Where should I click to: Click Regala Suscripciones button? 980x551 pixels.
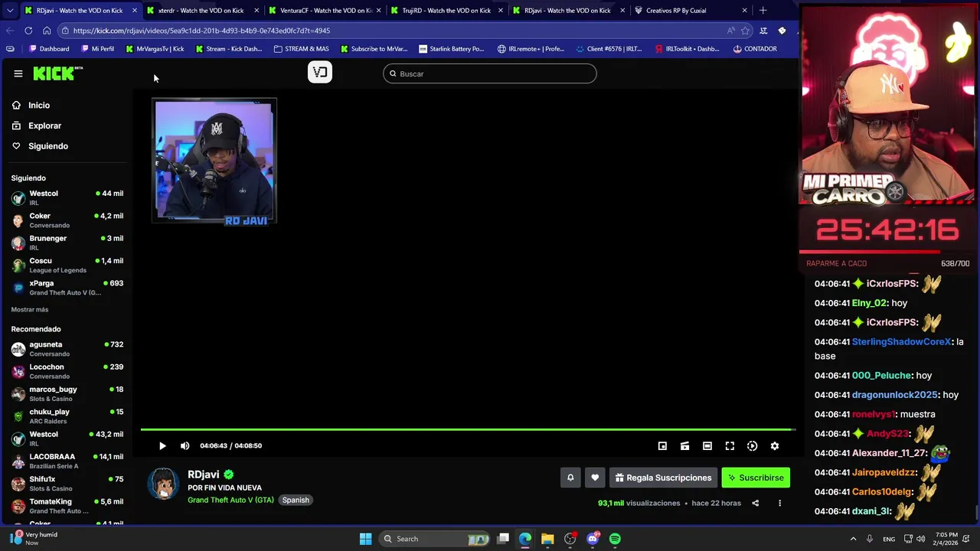tap(663, 478)
